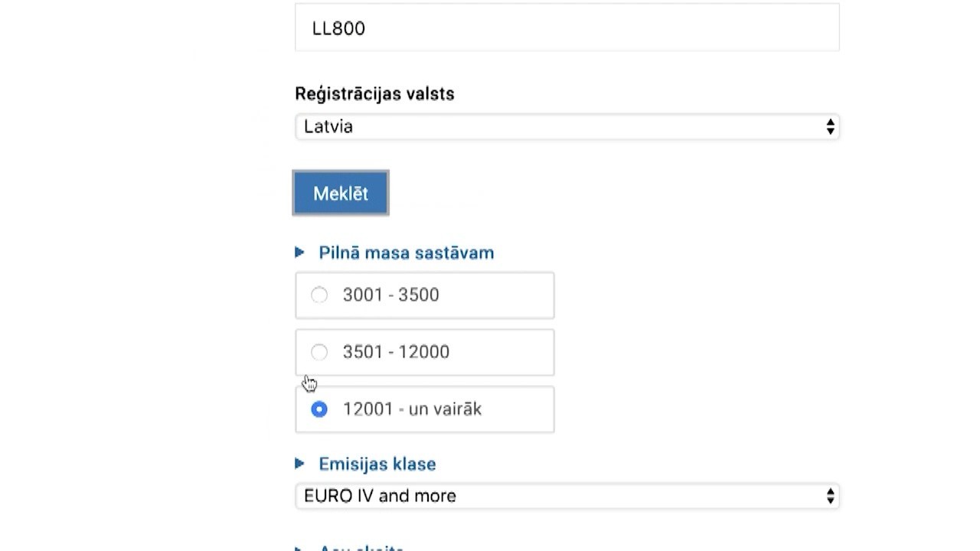Open the Latvia country dropdown

coord(567,127)
